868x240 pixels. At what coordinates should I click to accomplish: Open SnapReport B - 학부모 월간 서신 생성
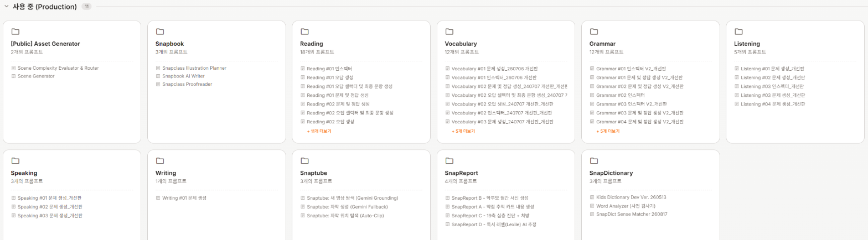point(490,198)
